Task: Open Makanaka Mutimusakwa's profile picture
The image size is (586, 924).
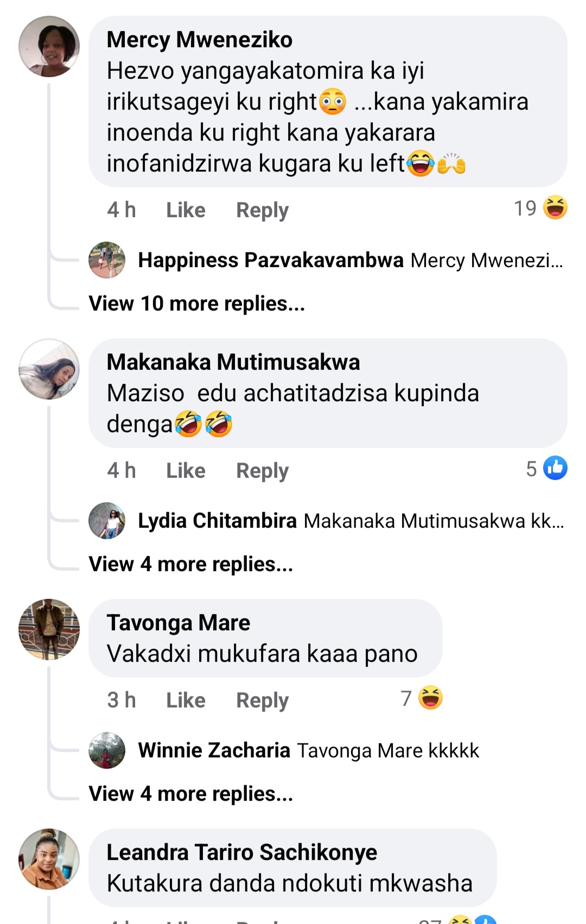Action: click(x=49, y=369)
